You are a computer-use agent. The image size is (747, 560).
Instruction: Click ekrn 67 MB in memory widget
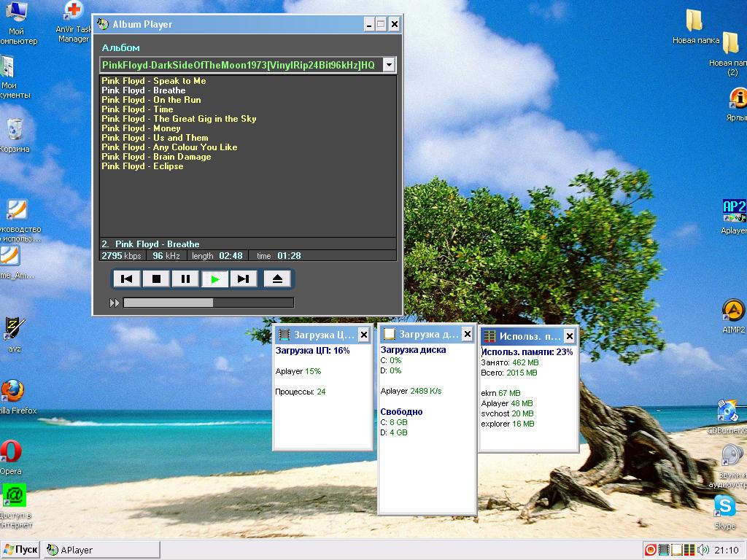(500, 393)
